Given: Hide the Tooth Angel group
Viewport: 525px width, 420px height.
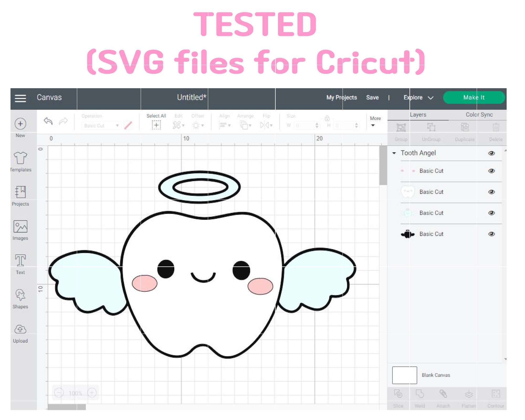Looking at the screenshot, I should click(x=492, y=153).
